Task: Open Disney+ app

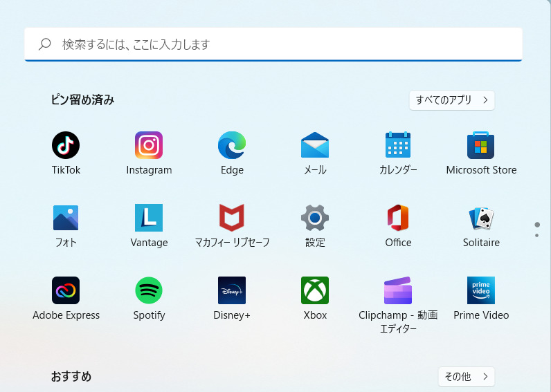Action: pyautogui.click(x=232, y=290)
